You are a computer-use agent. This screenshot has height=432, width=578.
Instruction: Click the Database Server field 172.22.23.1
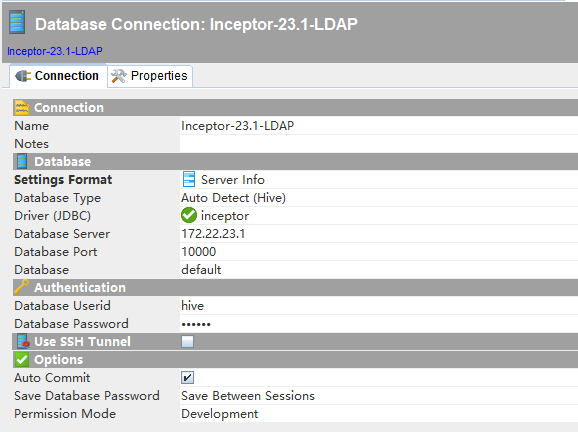click(379, 234)
